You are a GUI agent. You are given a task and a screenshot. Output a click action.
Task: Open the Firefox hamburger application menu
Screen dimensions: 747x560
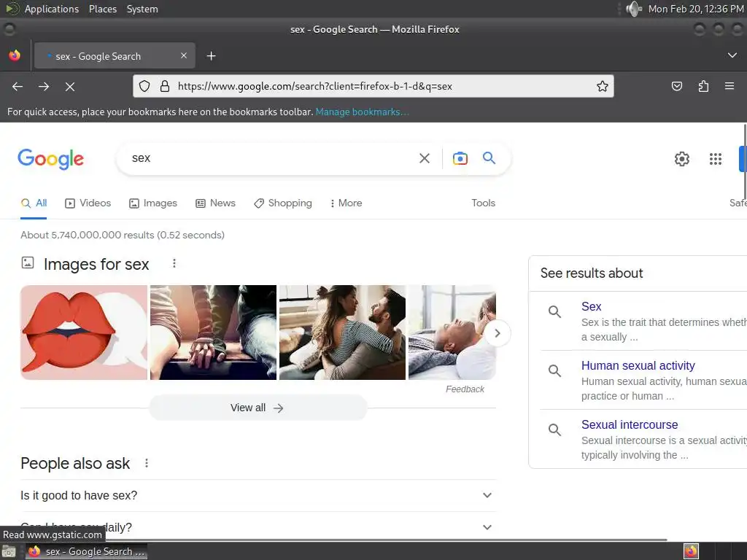(x=729, y=86)
